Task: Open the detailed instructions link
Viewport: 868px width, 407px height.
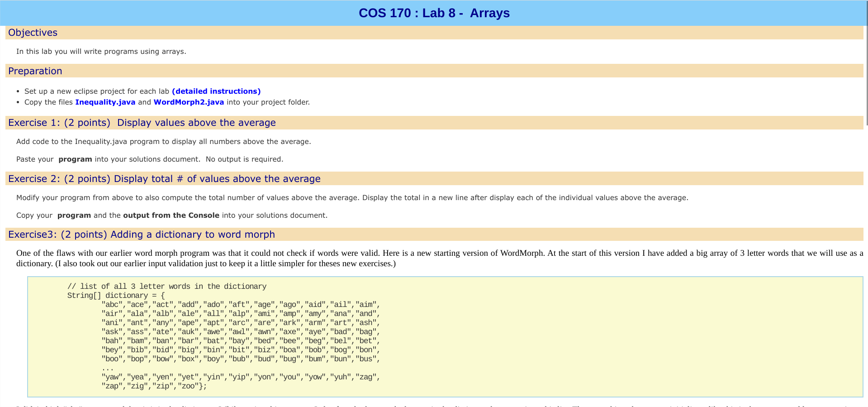Action: pyautogui.click(x=216, y=91)
